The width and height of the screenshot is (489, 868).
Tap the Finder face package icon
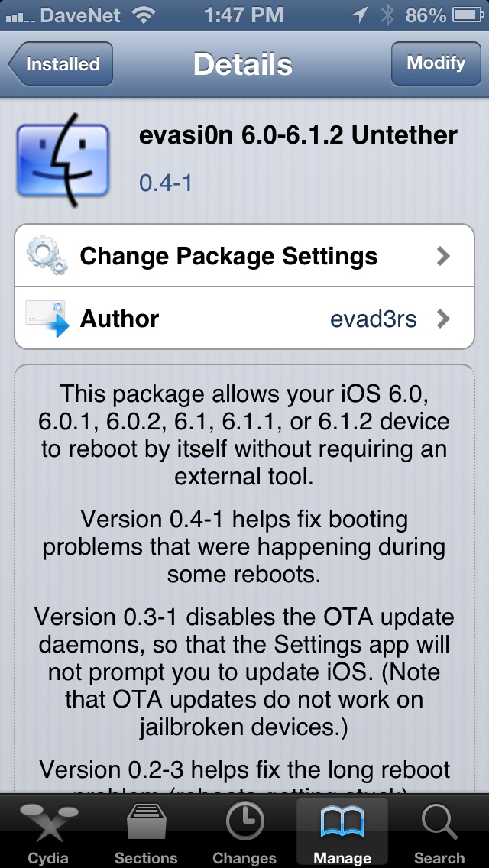[63, 160]
